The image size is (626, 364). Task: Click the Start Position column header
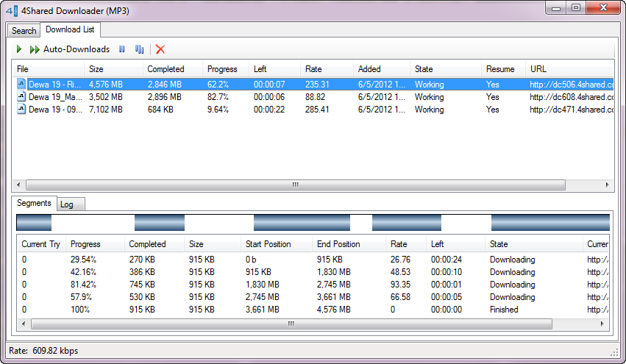(277, 244)
